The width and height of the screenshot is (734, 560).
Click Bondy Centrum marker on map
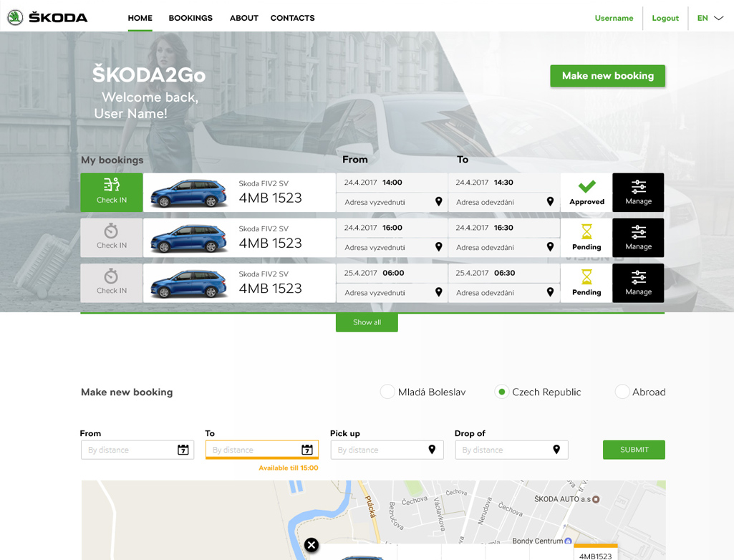click(568, 541)
